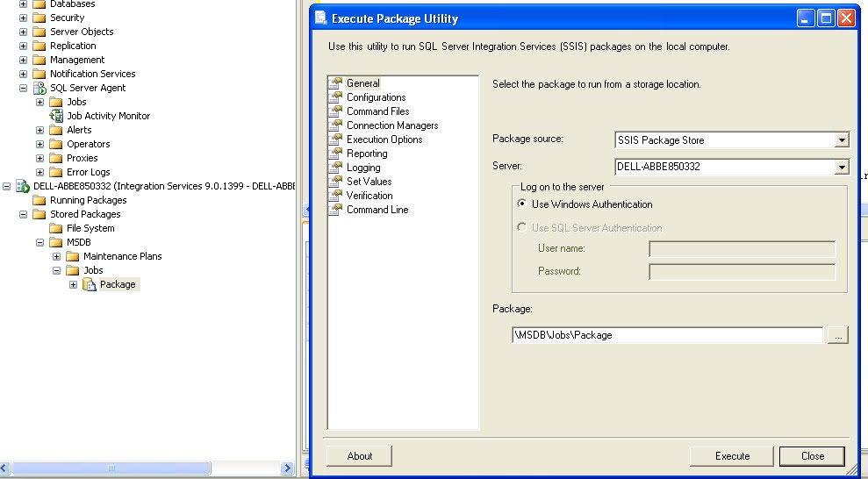Open the Package source dropdown
Image resolution: width=868 pixels, height=479 pixels.
pos(842,140)
